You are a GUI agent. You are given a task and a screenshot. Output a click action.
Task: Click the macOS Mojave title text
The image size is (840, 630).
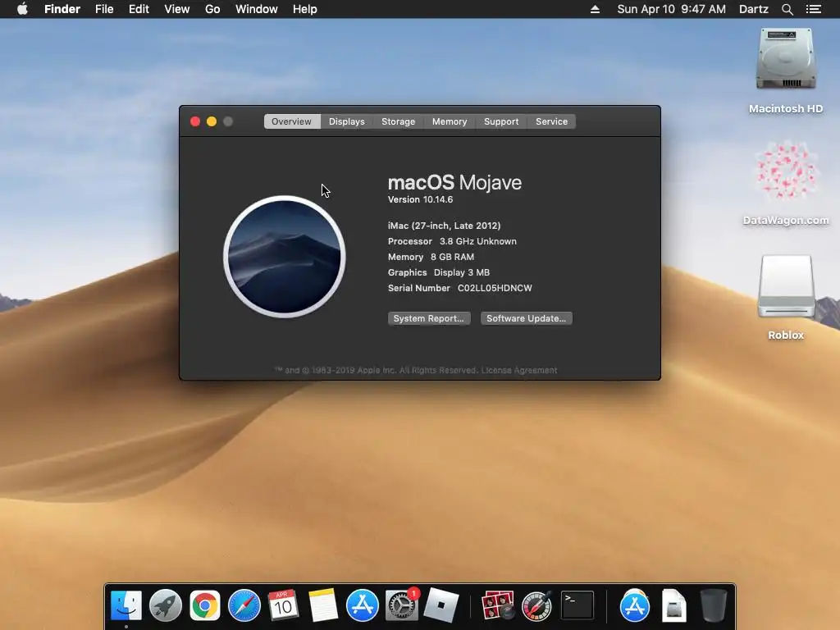click(454, 183)
